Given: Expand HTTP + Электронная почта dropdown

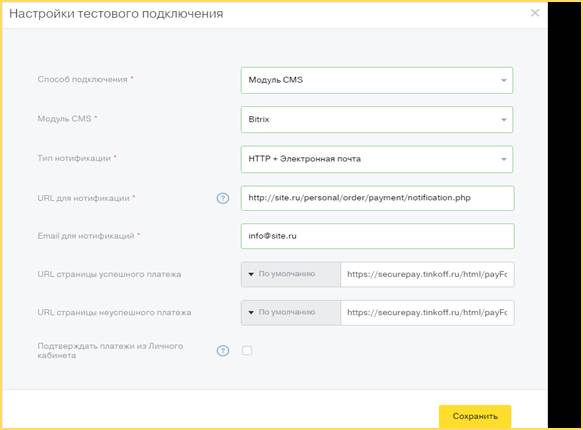Looking at the screenshot, I should (x=377, y=159).
